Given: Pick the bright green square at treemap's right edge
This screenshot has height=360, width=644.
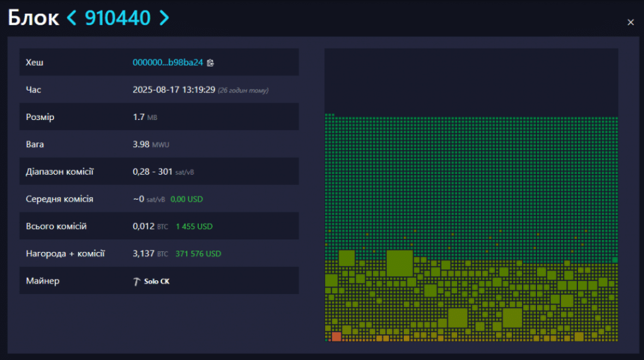Looking at the screenshot, I should pos(615,260).
